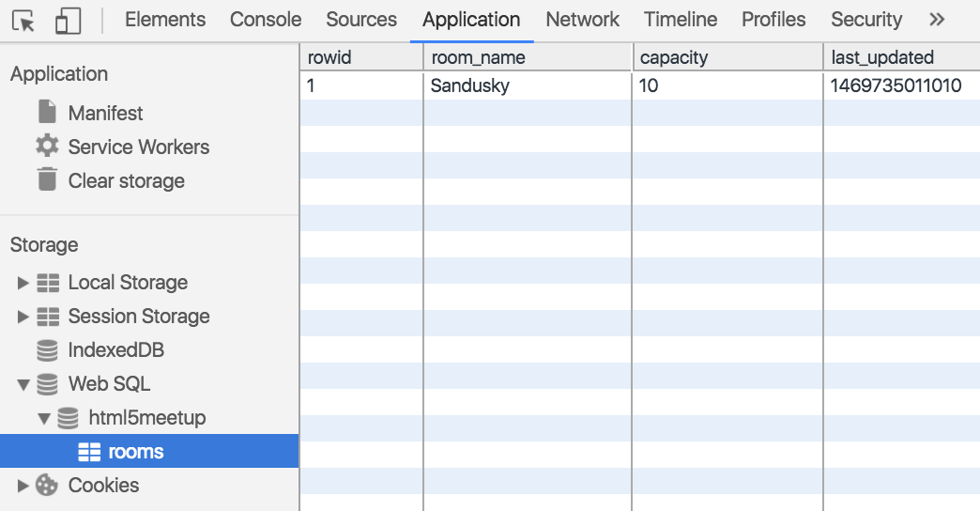
Task: Click the Storage section heading
Action: tap(44, 245)
